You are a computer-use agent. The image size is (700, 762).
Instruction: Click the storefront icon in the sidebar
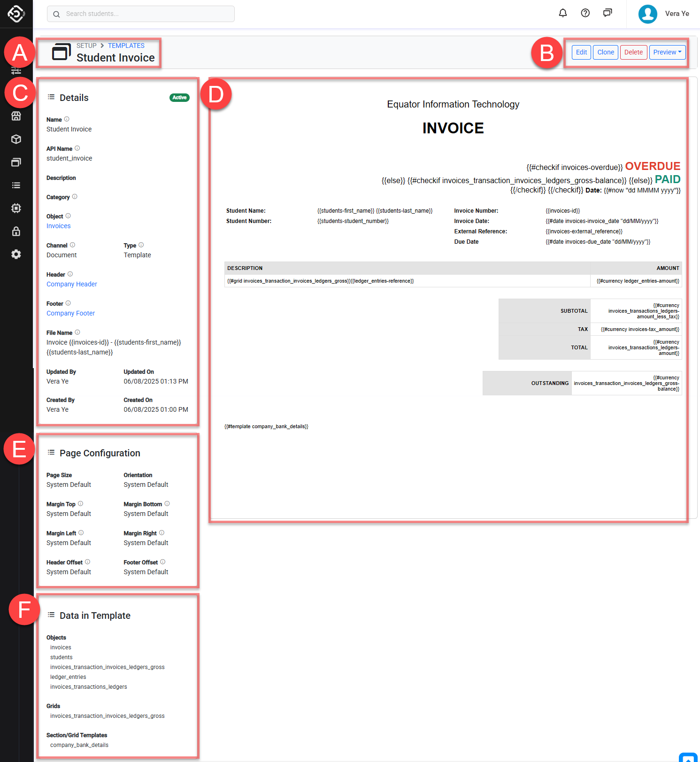pyautogui.click(x=16, y=116)
